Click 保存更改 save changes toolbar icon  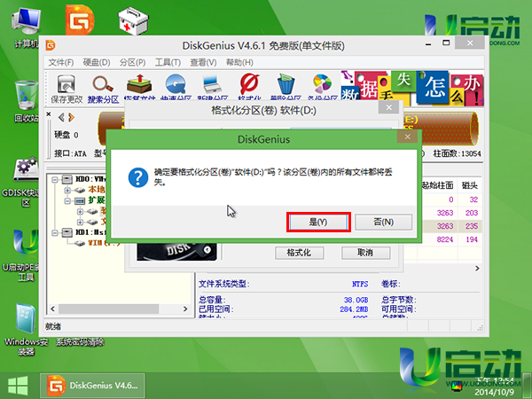pyautogui.click(x=66, y=89)
